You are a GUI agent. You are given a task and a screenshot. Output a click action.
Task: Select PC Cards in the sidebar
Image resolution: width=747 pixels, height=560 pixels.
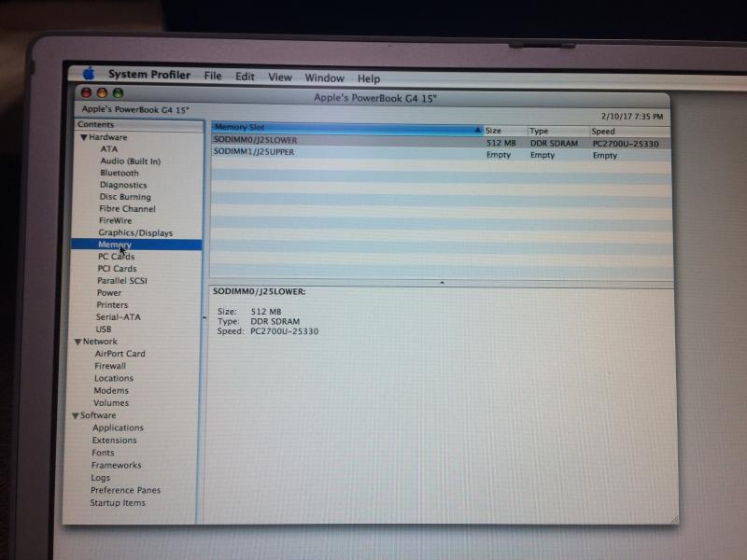(116, 257)
